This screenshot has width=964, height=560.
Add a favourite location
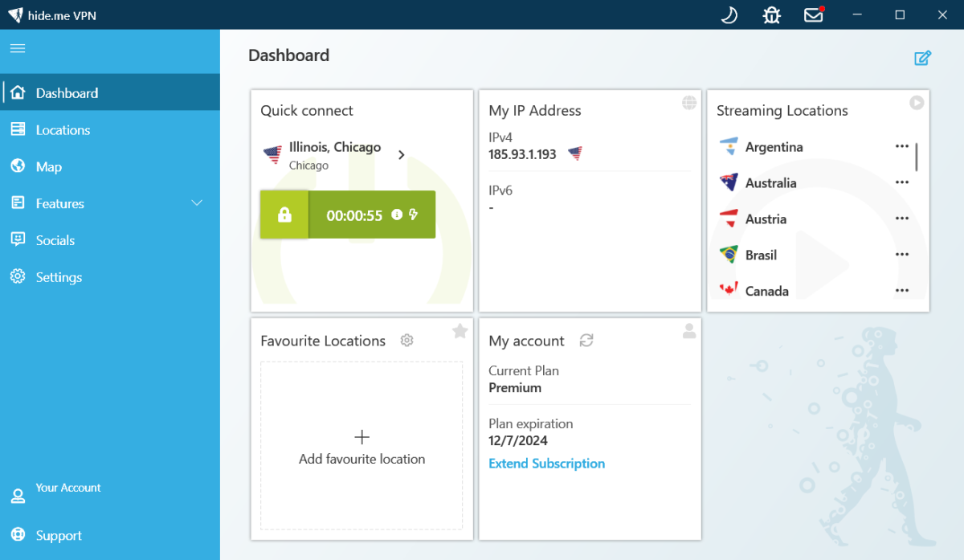coord(361,446)
